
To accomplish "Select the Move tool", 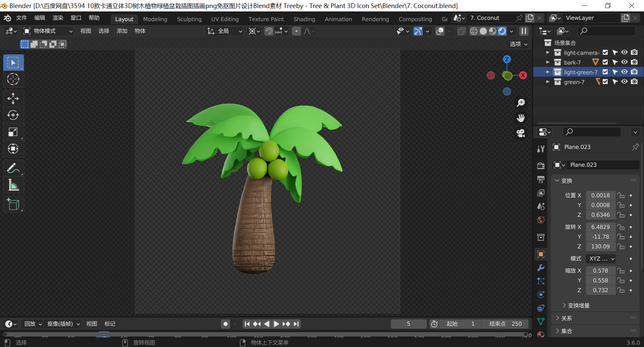I will [13, 99].
